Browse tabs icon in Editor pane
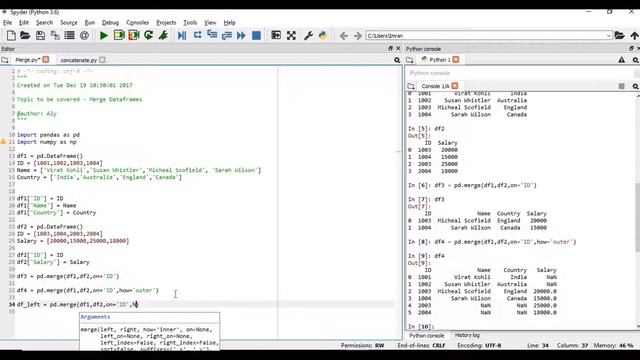The height and width of the screenshot is (360, 640). pos(4,60)
